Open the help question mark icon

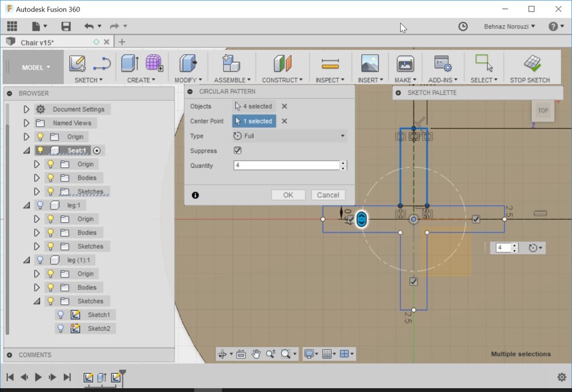pos(553,26)
